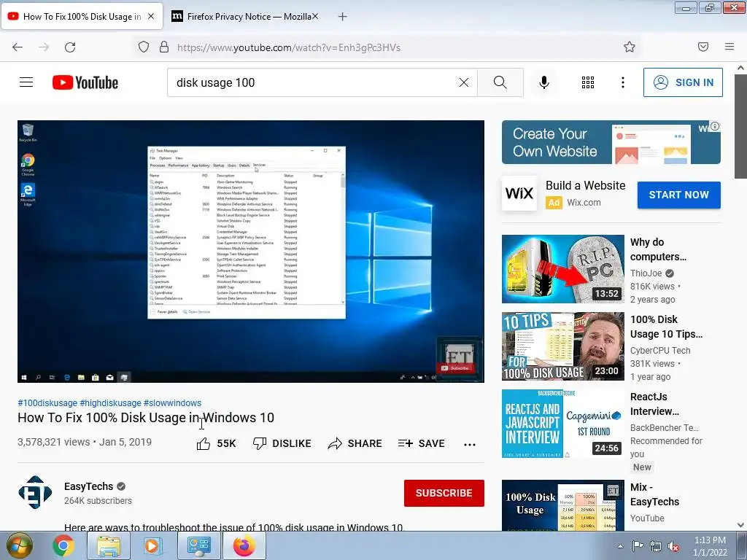
Task: Click the START NOW Wix ad button
Action: click(x=679, y=195)
